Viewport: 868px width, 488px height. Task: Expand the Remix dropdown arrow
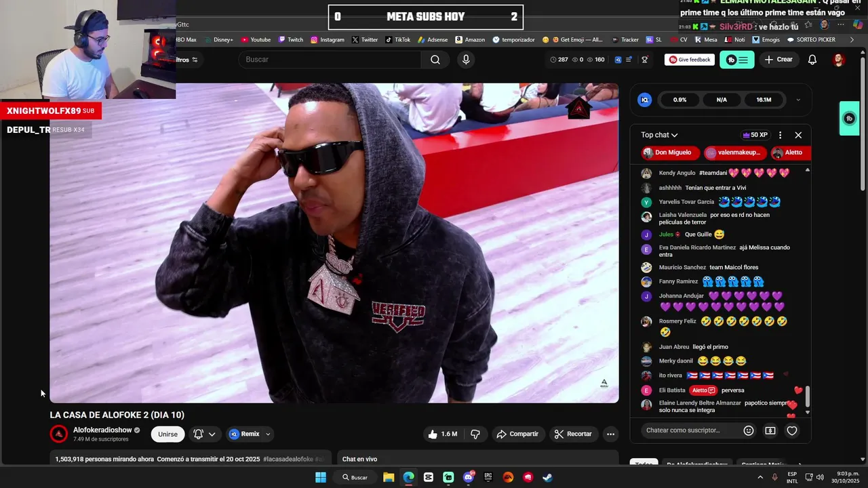click(x=268, y=434)
